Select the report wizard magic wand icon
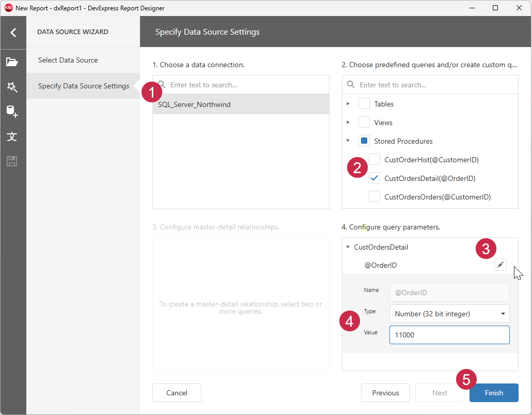The height and width of the screenshot is (415, 532). coord(13,87)
